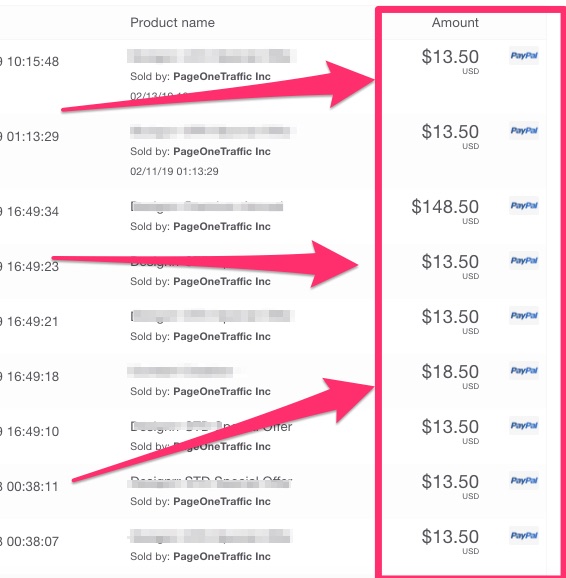Click PayPal icon next to $18.50
Screen dimensions: 566x578
click(x=524, y=370)
